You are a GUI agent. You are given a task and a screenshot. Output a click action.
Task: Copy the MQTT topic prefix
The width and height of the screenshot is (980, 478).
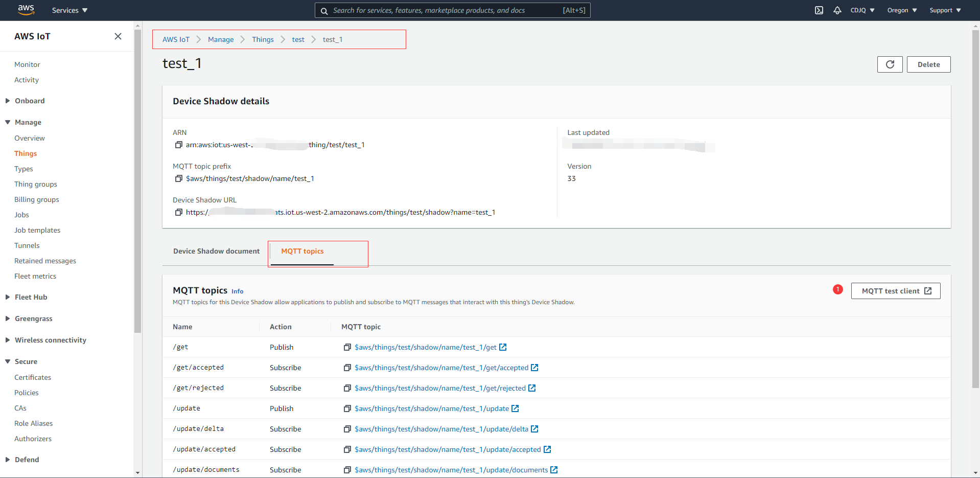tap(179, 178)
